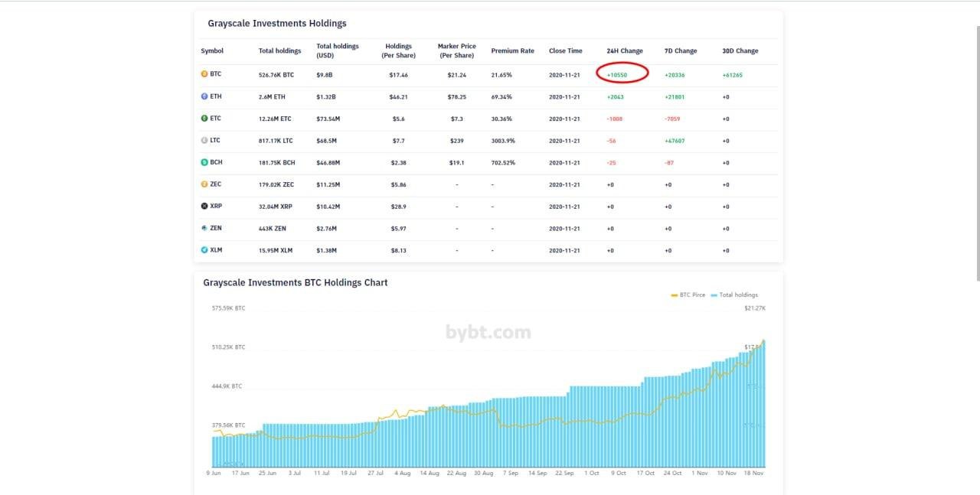The height and width of the screenshot is (495, 980).
Task: Click the +61265 30D change value
Action: (x=733, y=75)
